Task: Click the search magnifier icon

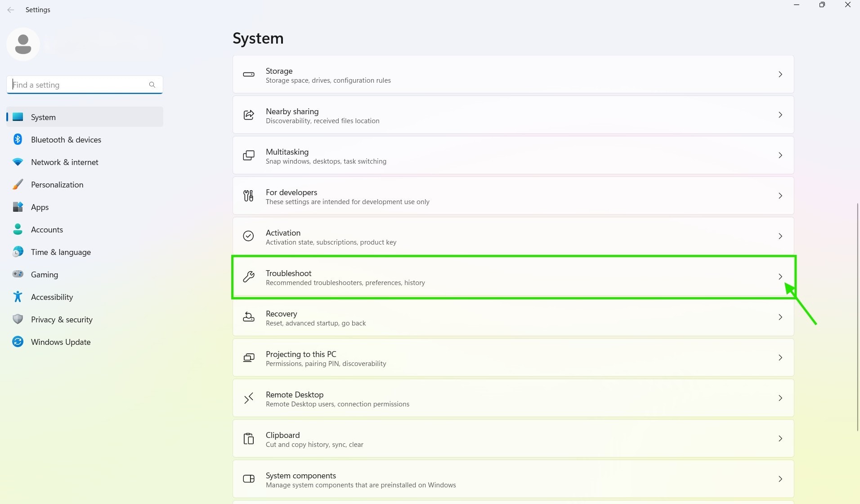Action: (152, 85)
